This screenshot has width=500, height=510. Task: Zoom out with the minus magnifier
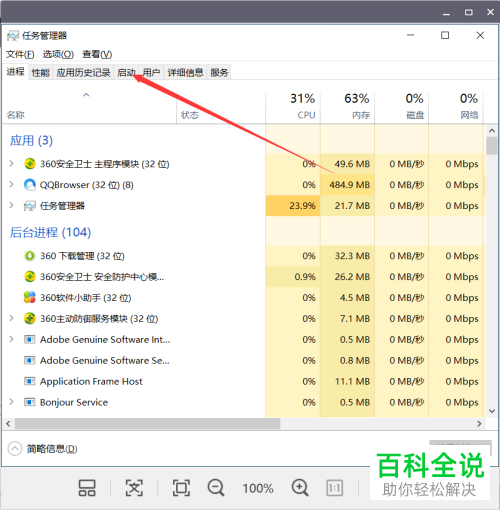(x=216, y=488)
